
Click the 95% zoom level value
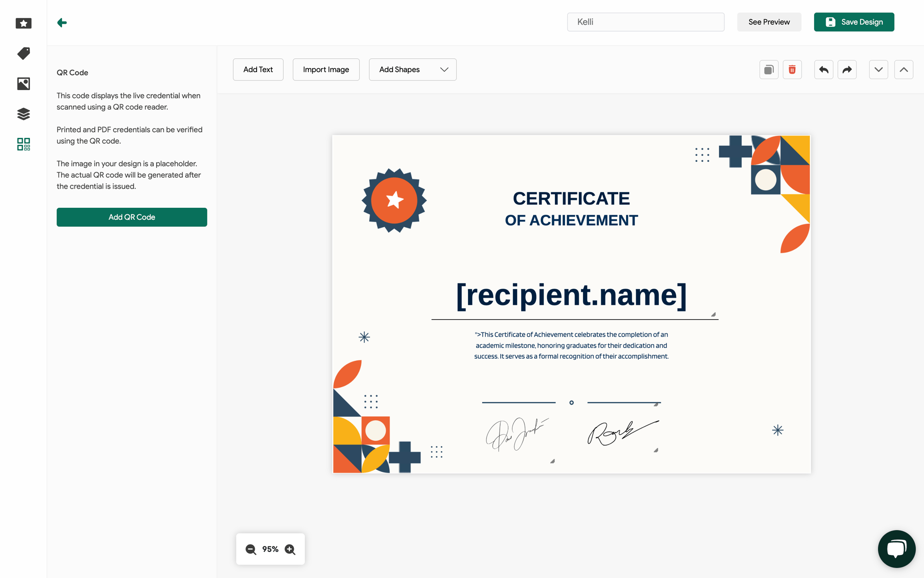(270, 549)
